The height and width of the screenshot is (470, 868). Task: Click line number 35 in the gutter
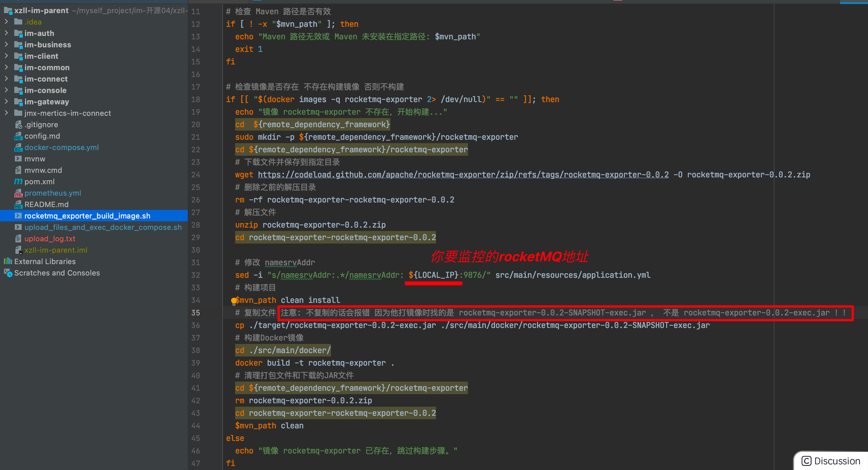click(196, 313)
